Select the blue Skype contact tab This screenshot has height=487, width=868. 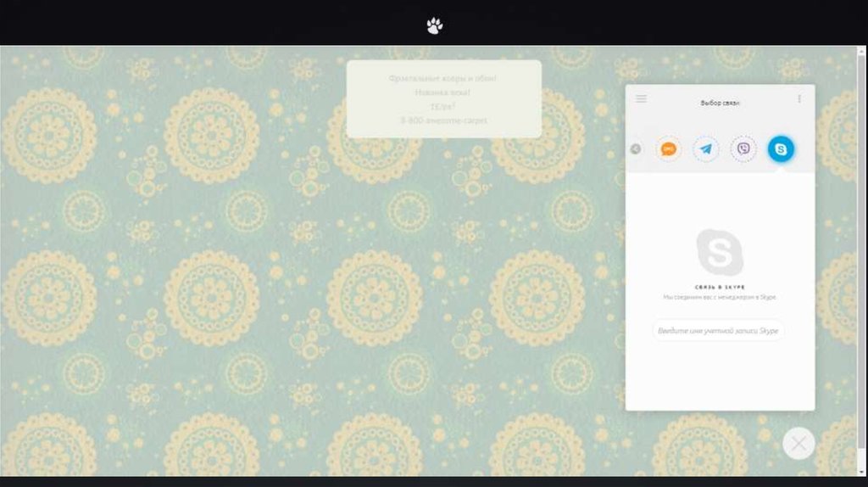click(781, 149)
